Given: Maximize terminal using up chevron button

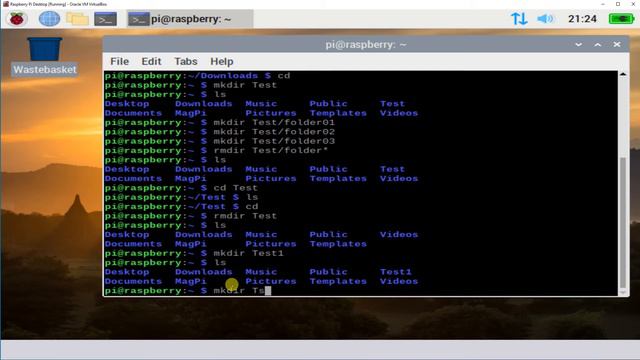Looking at the screenshot, I should pyautogui.click(x=598, y=44).
